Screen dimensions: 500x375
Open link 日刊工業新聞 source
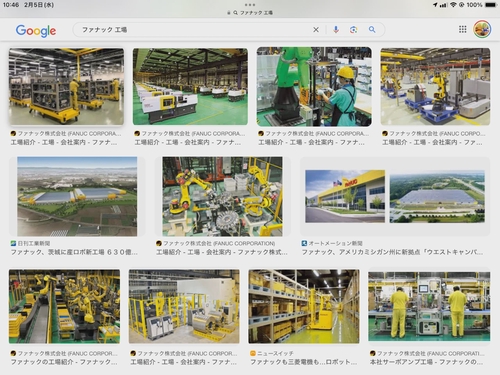[x=34, y=243]
